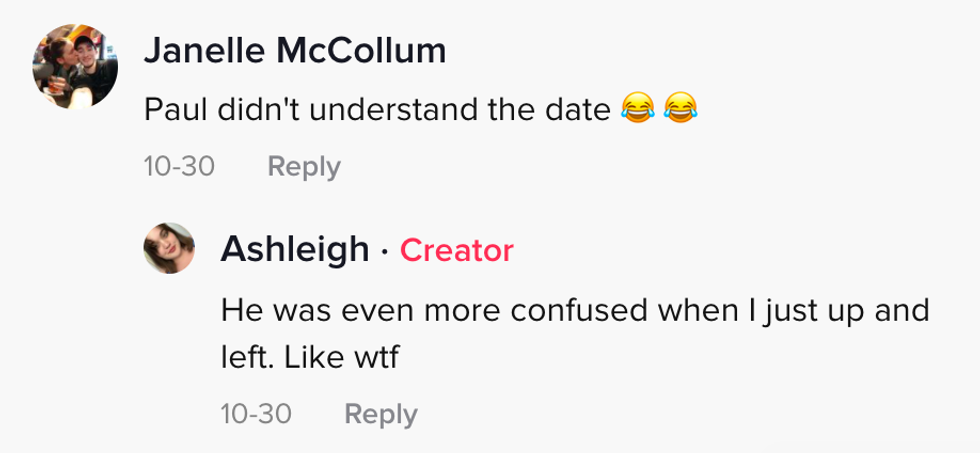Click the Janelle McCollum username
The width and height of the screenshot is (980, 453).
tap(295, 50)
